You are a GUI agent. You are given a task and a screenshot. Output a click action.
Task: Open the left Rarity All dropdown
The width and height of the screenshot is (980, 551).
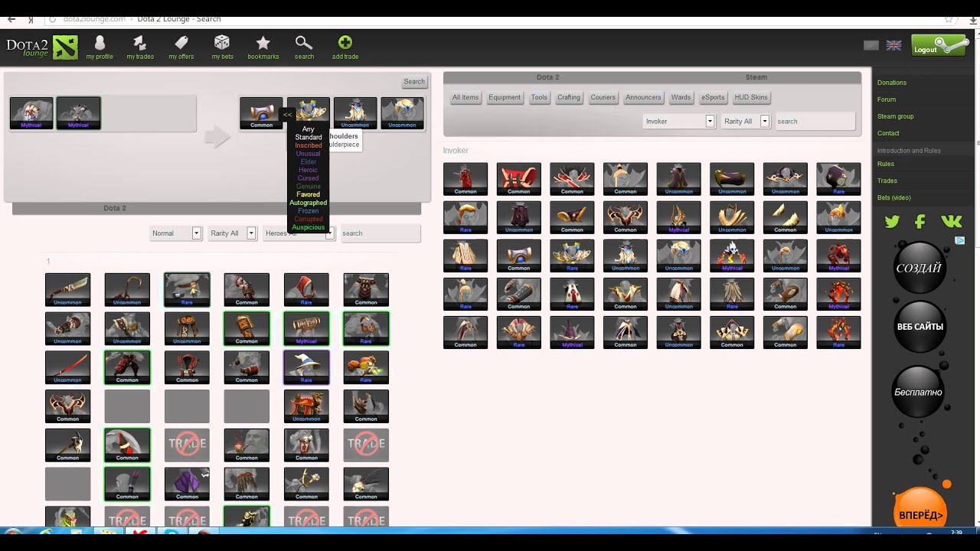(x=232, y=233)
